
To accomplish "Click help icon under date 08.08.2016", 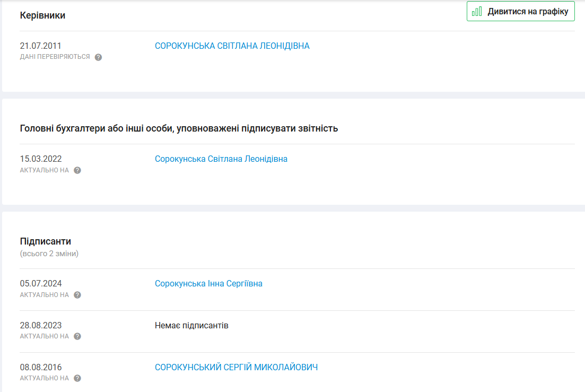I will click(77, 378).
